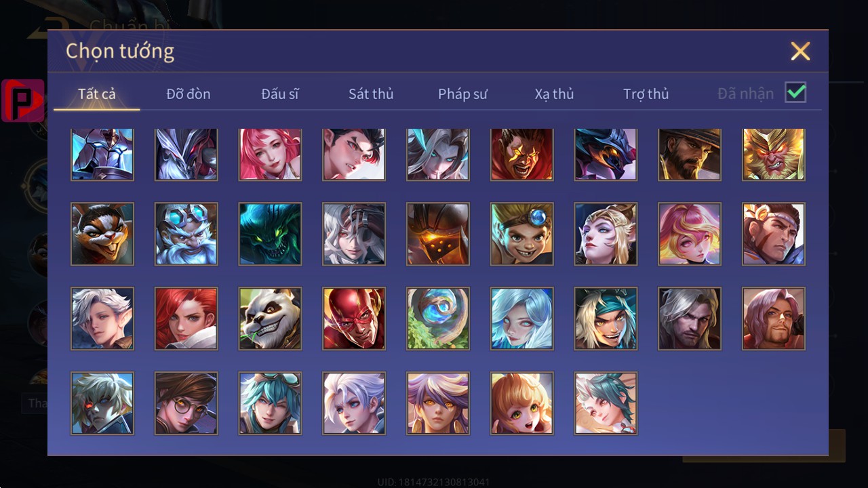The height and width of the screenshot is (488, 868).
Task: Select the blue swirling orb hero
Action: pyautogui.click(x=438, y=319)
